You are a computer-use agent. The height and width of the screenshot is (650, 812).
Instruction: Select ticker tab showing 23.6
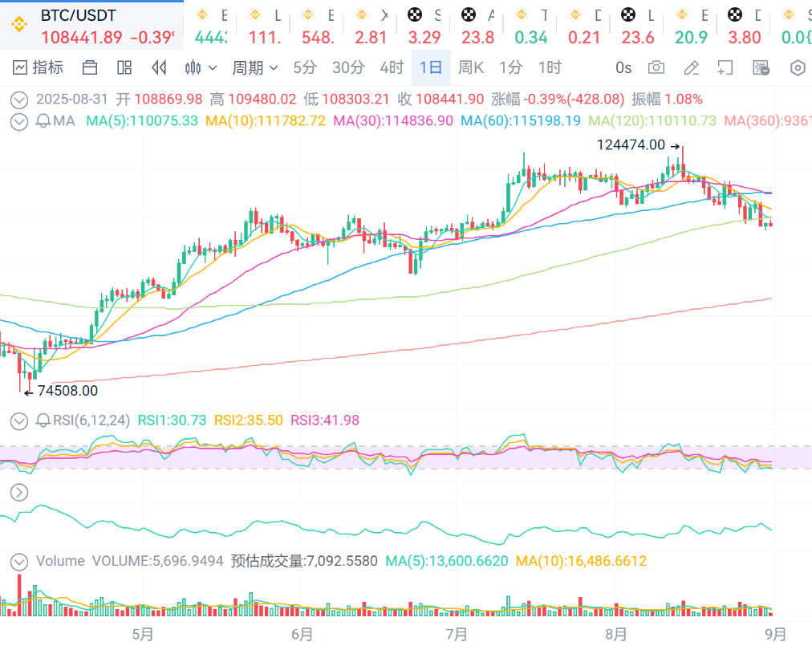pos(637,26)
